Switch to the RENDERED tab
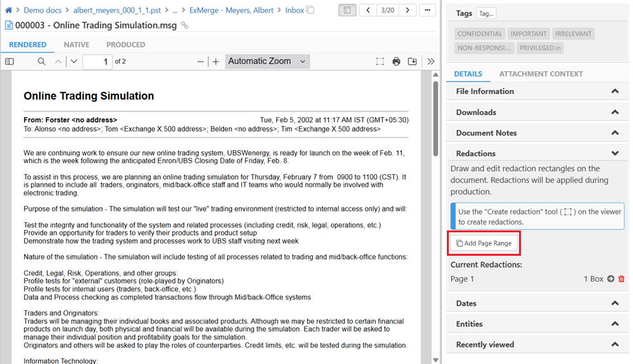The image size is (633, 364). tap(28, 45)
